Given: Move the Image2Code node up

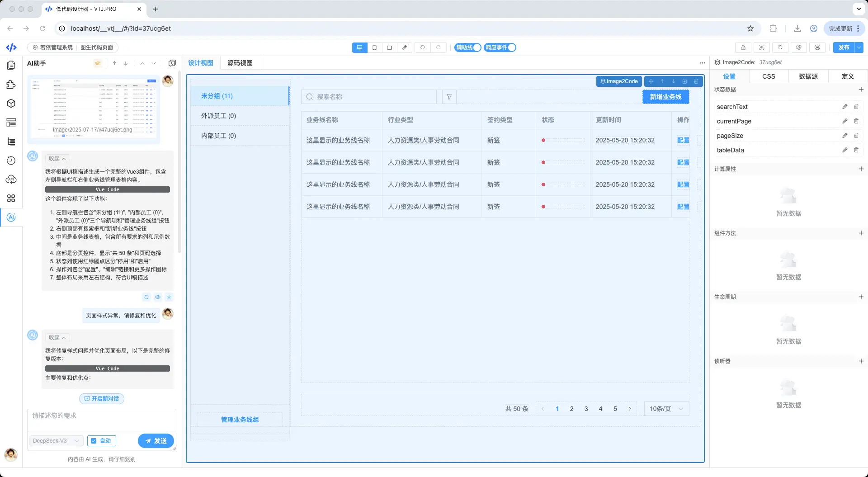Looking at the screenshot, I should 662,81.
